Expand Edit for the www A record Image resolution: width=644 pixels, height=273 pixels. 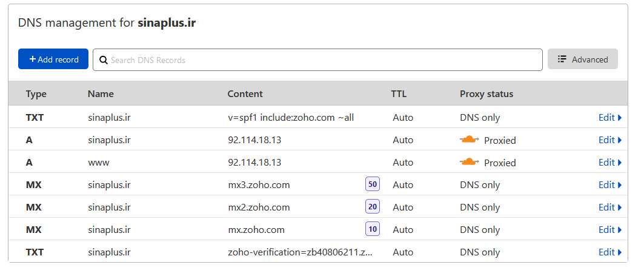609,162
